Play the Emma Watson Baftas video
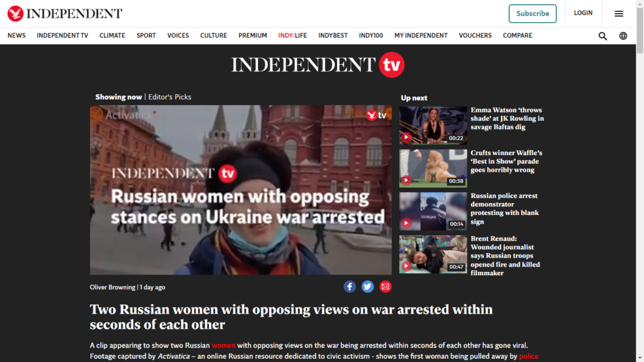The image size is (644, 362). (433, 125)
